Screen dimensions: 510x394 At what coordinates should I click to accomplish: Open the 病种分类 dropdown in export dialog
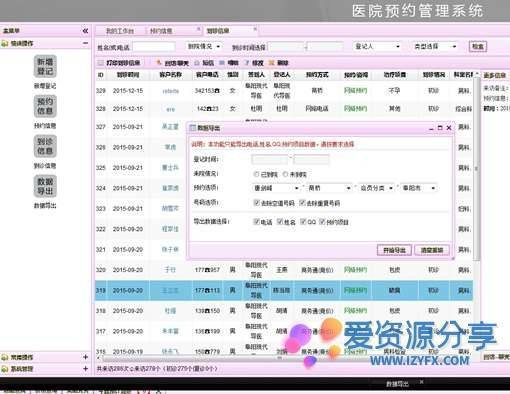[x=376, y=188]
